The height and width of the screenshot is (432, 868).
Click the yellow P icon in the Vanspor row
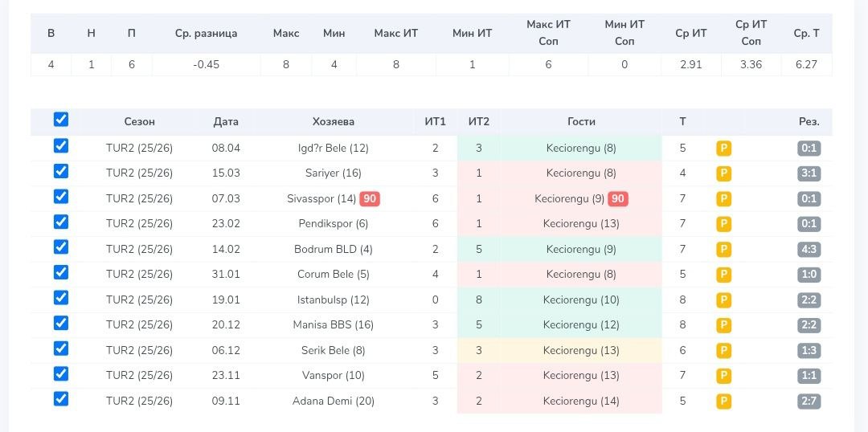point(723,376)
